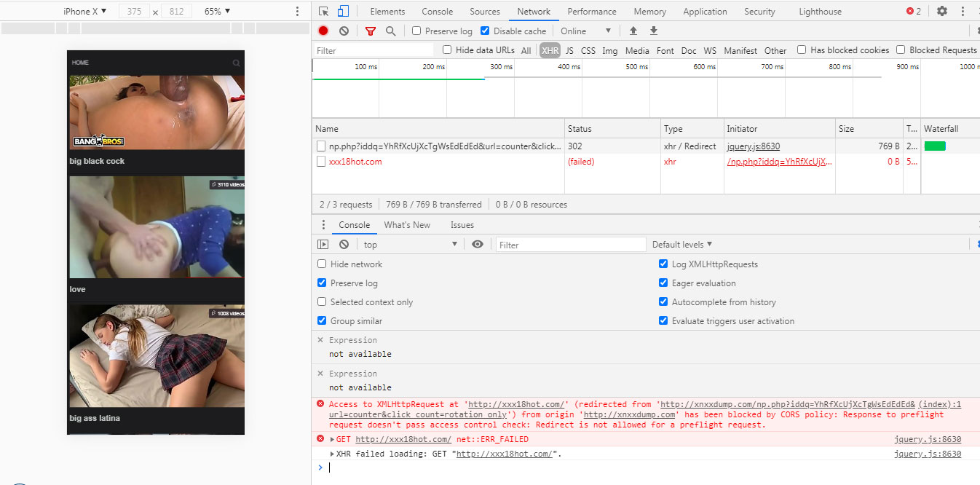Screen dimensions: 980x485
Task: Check Blocked Requests
Action: [901, 50]
